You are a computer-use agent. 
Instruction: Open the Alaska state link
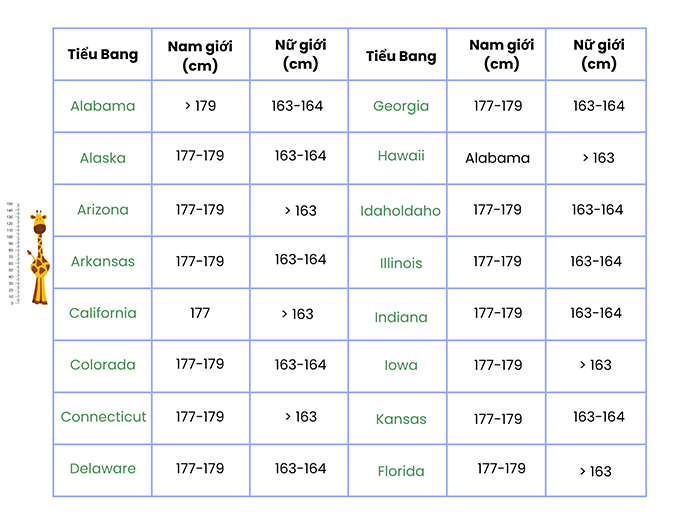point(103,158)
